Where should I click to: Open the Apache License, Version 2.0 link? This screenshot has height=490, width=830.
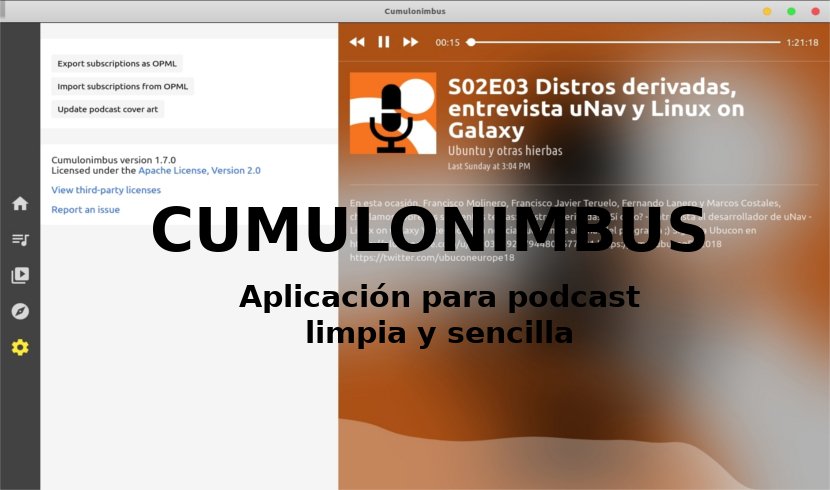click(200, 170)
